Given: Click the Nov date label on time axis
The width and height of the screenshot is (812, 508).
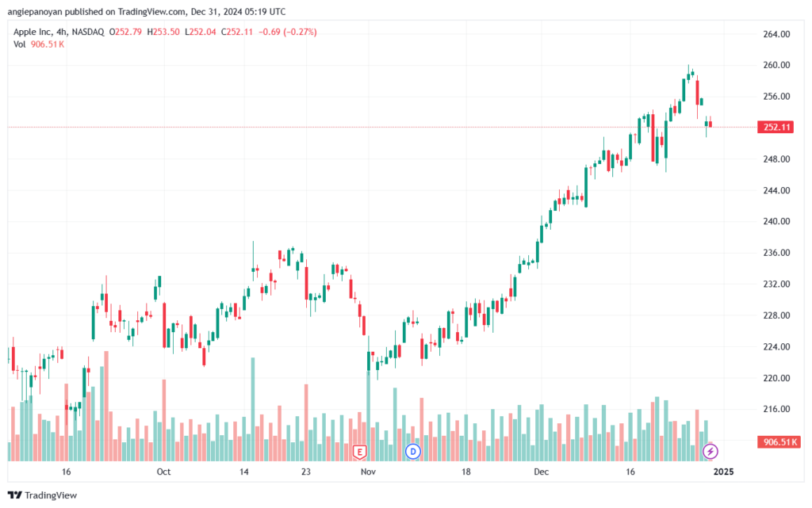Looking at the screenshot, I should 368,472.
